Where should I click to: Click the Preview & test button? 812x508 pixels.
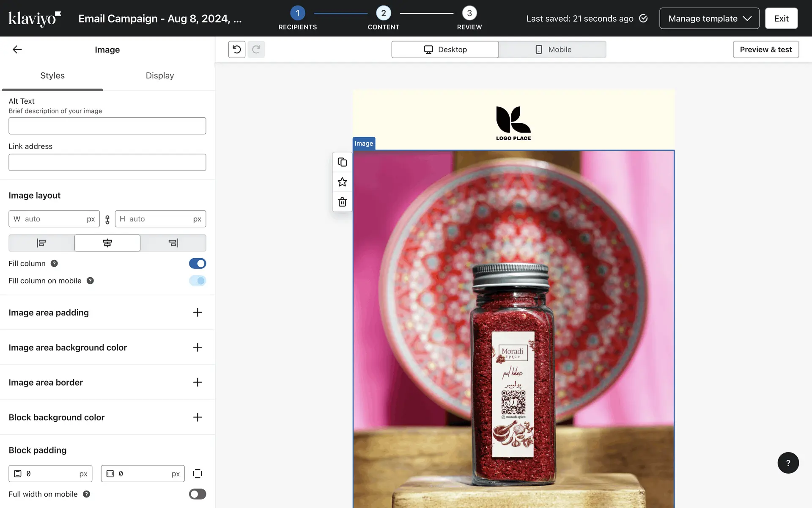click(765, 50)
